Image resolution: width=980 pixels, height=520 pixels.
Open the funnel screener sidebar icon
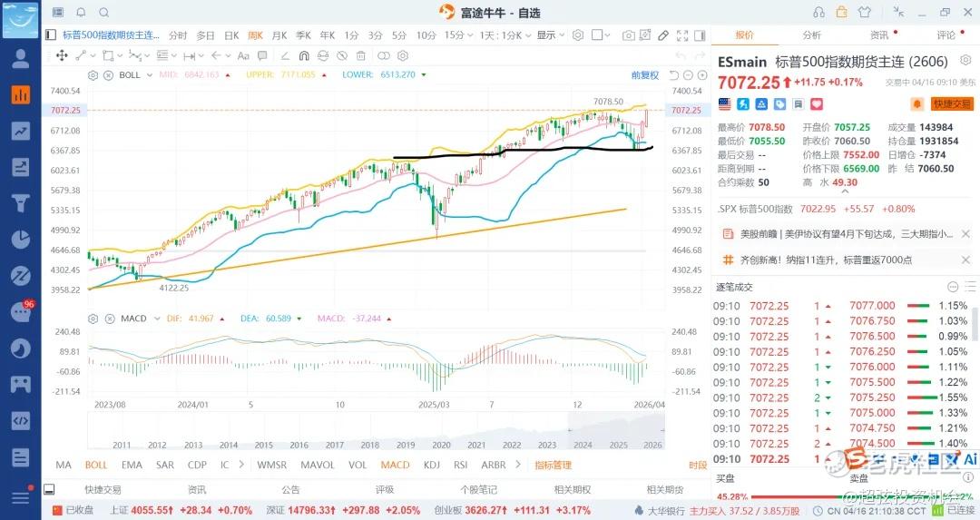click(21, 203)
